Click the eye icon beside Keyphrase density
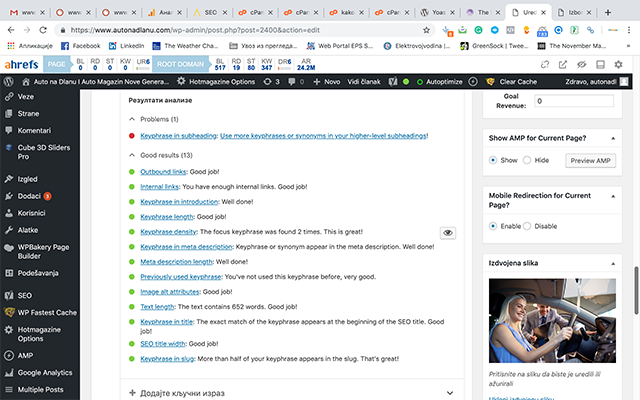This screenshot has height=400, width=640. (x=448, y=232)
